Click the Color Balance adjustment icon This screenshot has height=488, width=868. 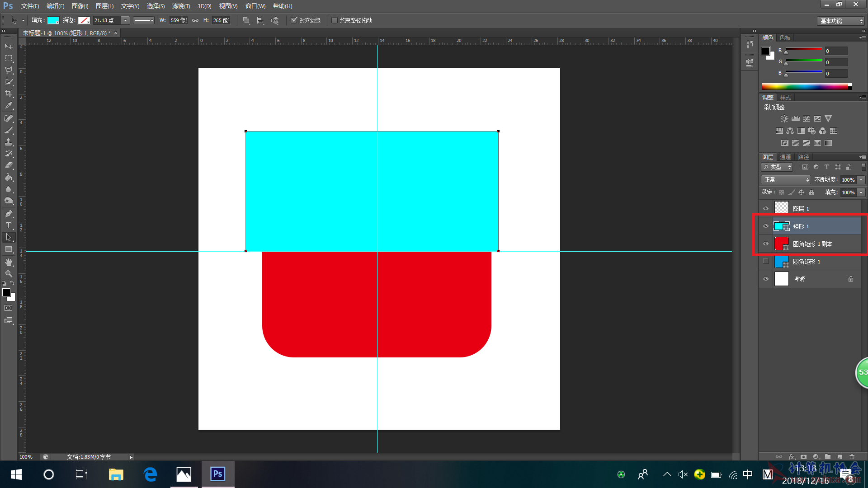[x=790, y=131]
